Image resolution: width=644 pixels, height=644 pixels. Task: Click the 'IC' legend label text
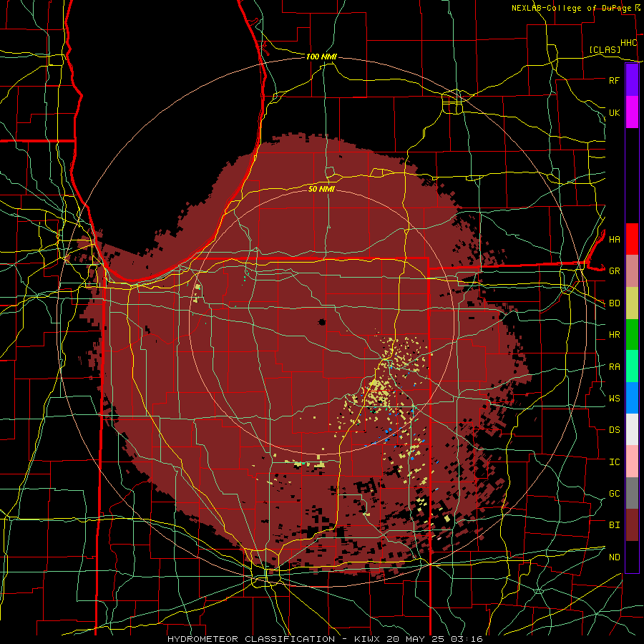pos(614,462)
